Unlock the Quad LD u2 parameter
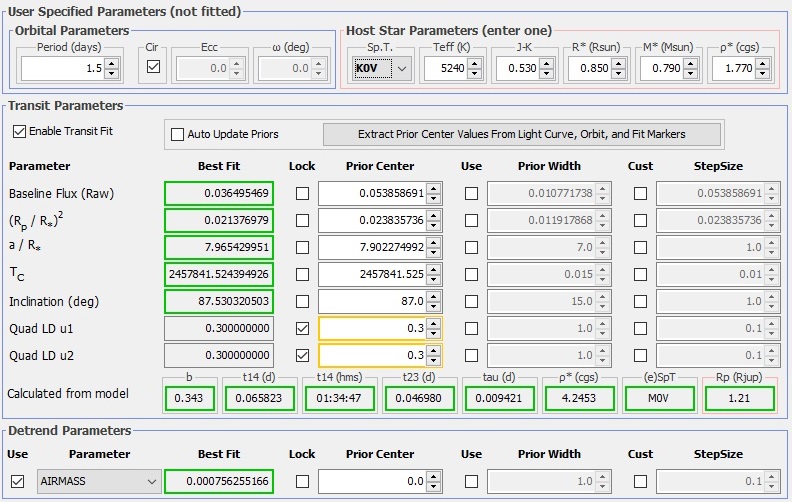The image size is (792, 502). click(302, 355)
